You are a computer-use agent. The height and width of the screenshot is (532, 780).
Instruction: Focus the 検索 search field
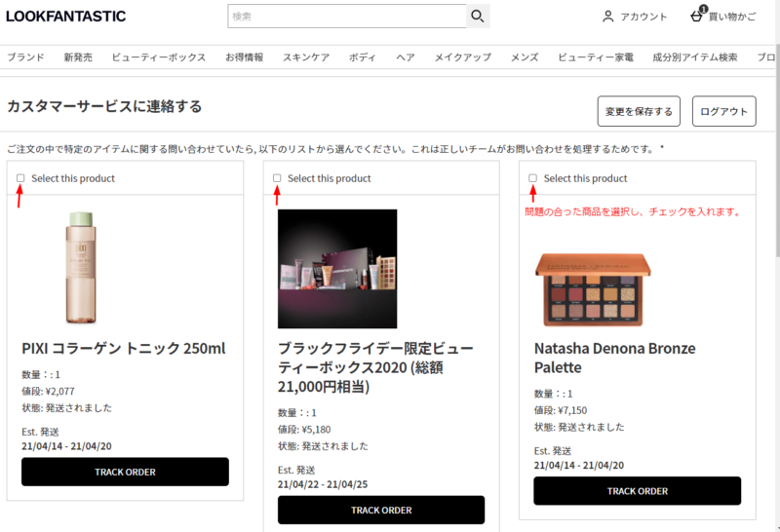(347, 17)
